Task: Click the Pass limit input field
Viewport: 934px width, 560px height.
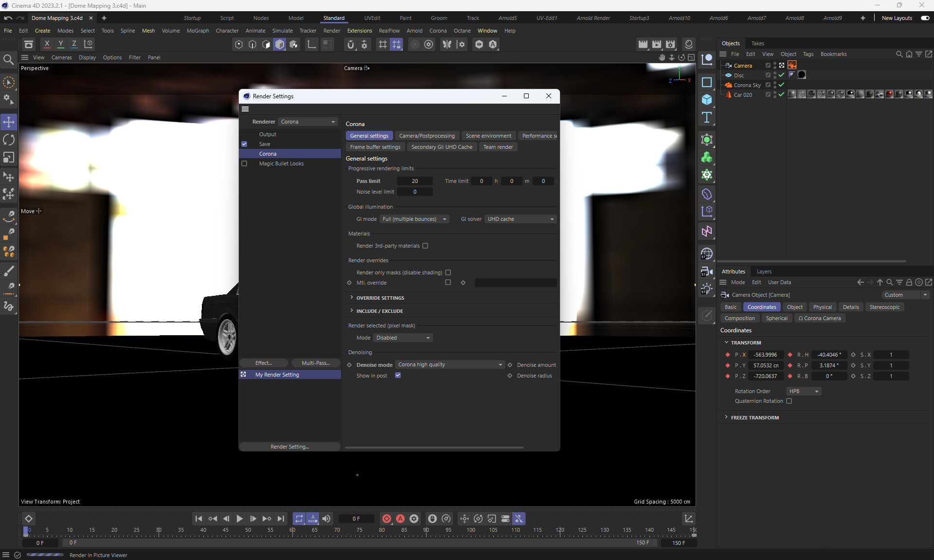Action: pyautogui.click(x=414, y=181)
